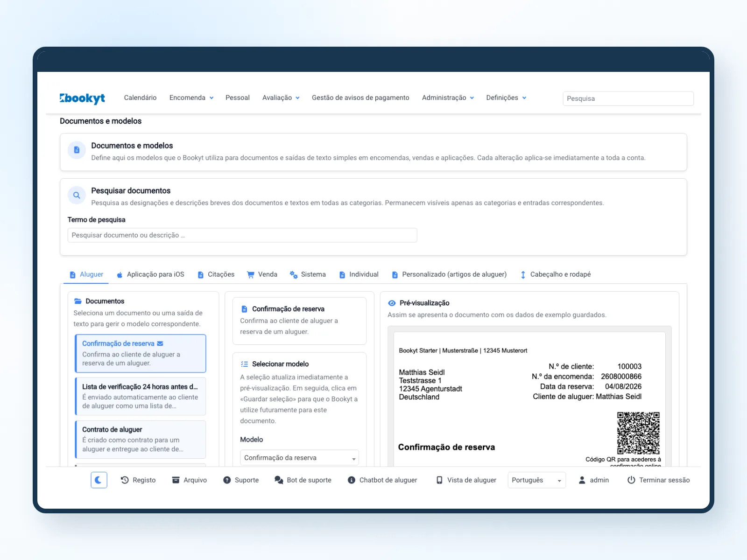Open the Modelo dropdown Confirmação da reserva
This screenshot has width=747, height=560.
click(299, 458)
